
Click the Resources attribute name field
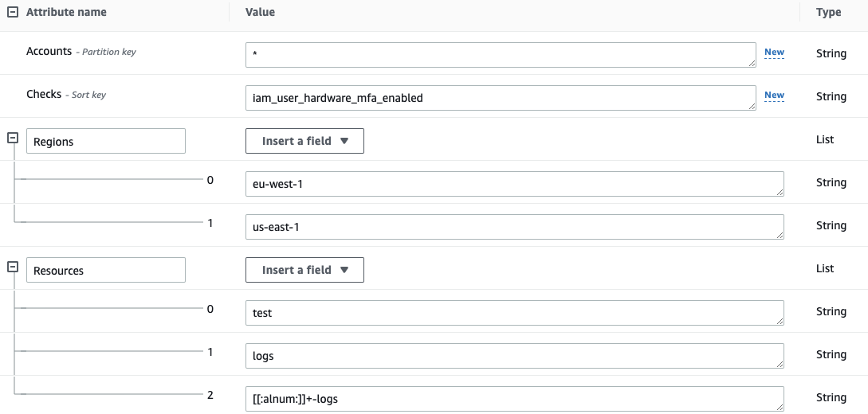coord(105,271)
